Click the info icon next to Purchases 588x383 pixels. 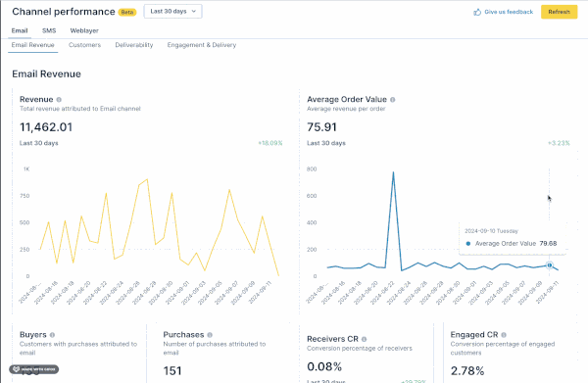coord(210,335)
